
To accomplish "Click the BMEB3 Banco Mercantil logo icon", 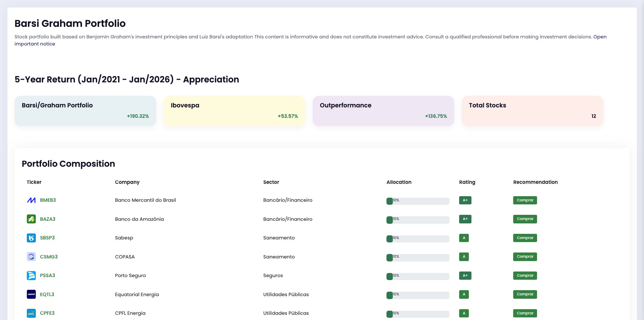I will (x=31, y=200).
